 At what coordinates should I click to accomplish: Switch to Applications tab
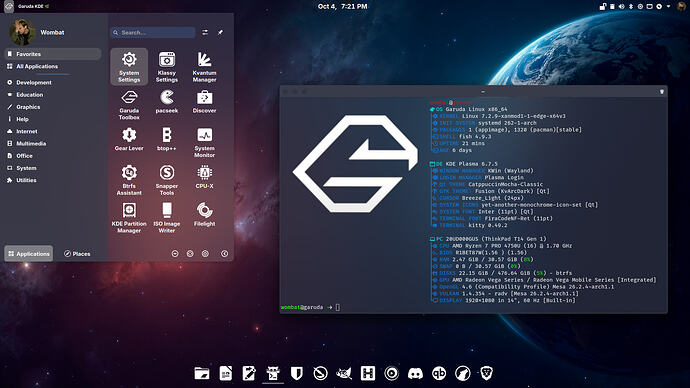[29, 254]
